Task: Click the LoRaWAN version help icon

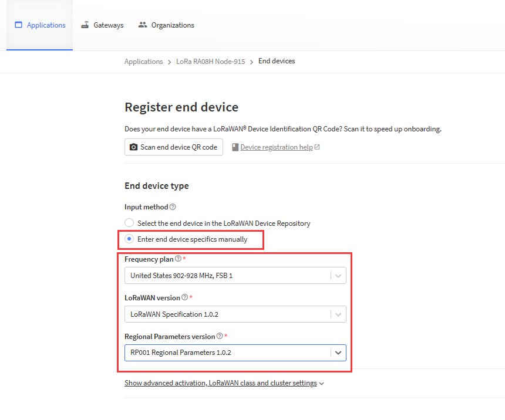Action: 184,298
